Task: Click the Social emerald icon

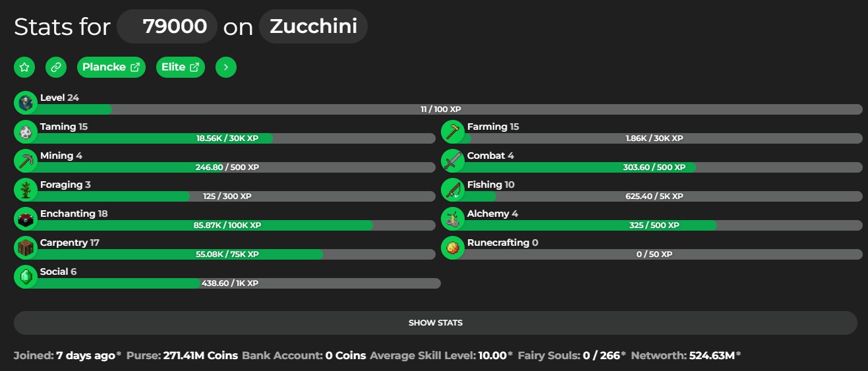Action: [x=26, y=277]
